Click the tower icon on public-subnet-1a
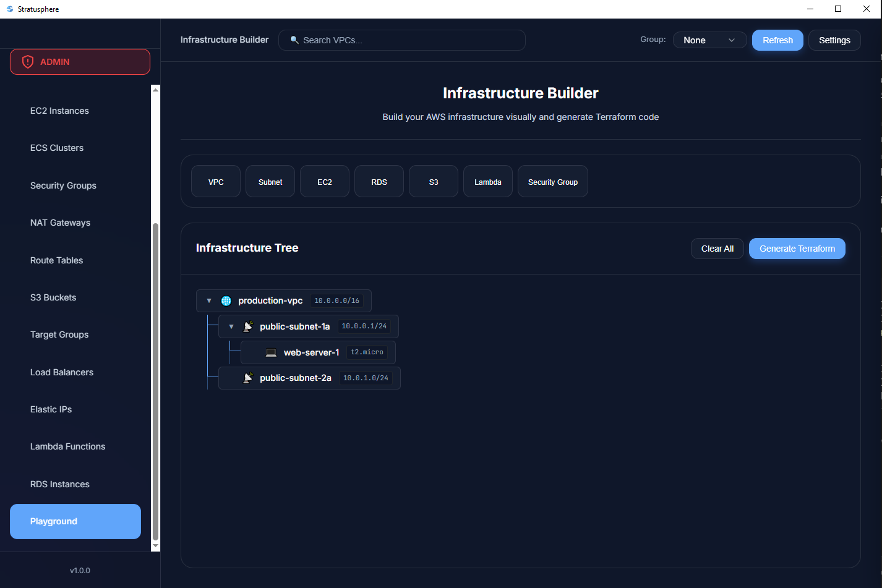Image resolution: width=882 pixels, height=588 pixels. [x=248, y=326]
